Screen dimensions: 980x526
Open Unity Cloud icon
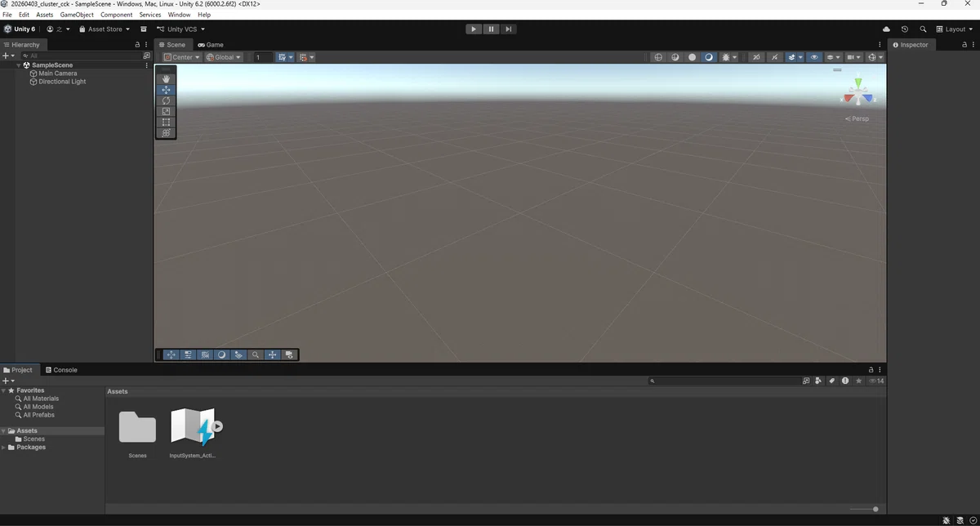coord(887,29)
